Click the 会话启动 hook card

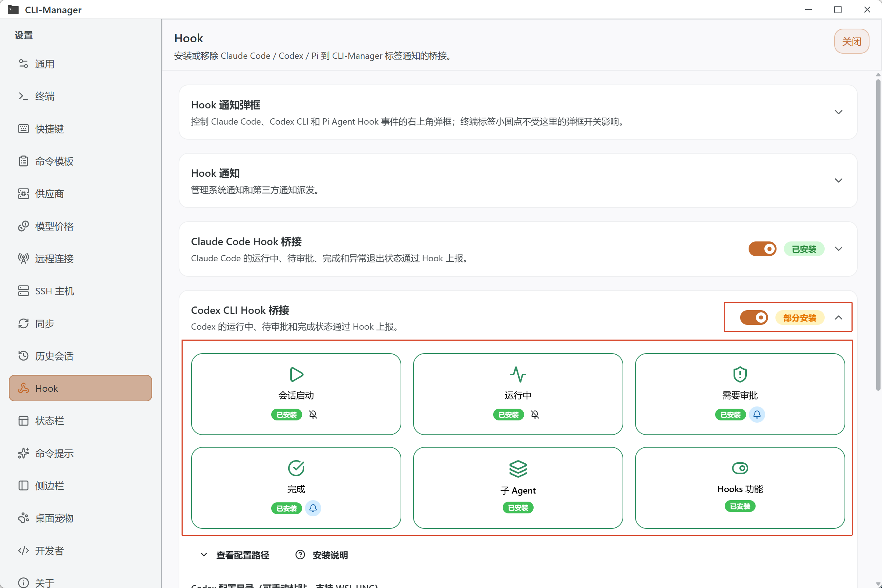(x=296, y=394)
